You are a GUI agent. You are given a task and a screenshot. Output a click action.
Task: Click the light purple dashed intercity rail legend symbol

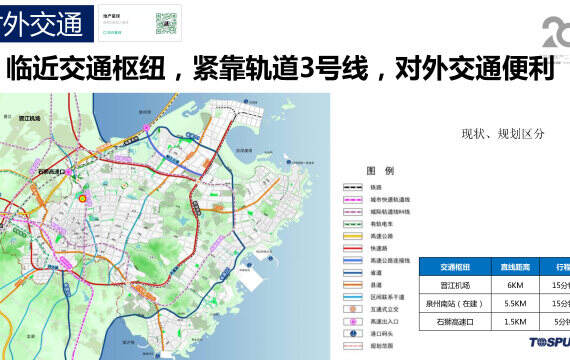pos(353,212)
